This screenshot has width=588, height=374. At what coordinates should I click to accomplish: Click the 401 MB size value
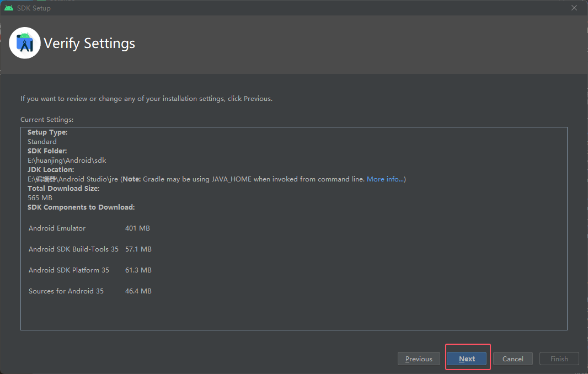click(x=137, y=228)
